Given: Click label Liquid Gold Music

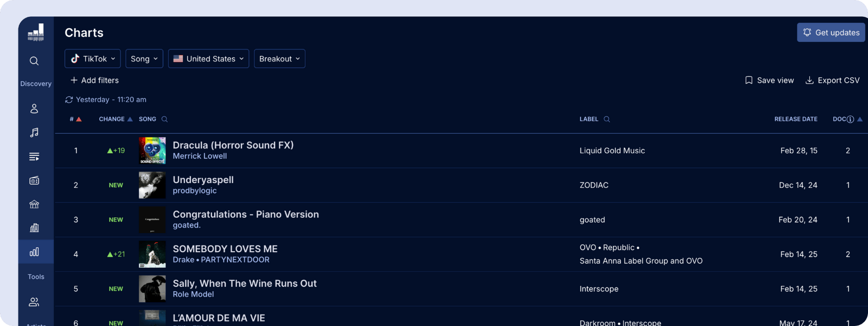Looking at the screenshot, I should tap(612, 151).
